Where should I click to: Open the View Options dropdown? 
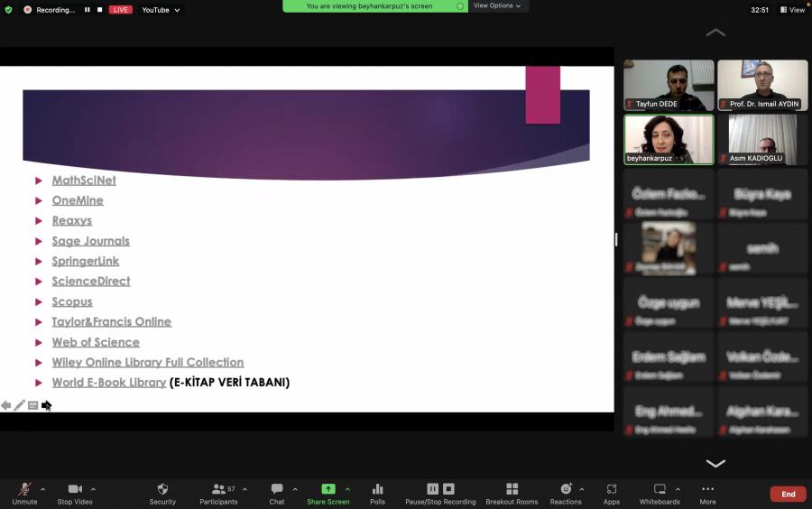point(496,5)
